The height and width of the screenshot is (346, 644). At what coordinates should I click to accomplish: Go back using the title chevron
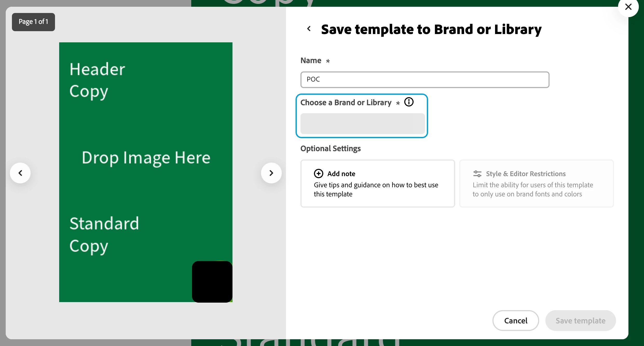pyautogui.click(x=309, y=29)
